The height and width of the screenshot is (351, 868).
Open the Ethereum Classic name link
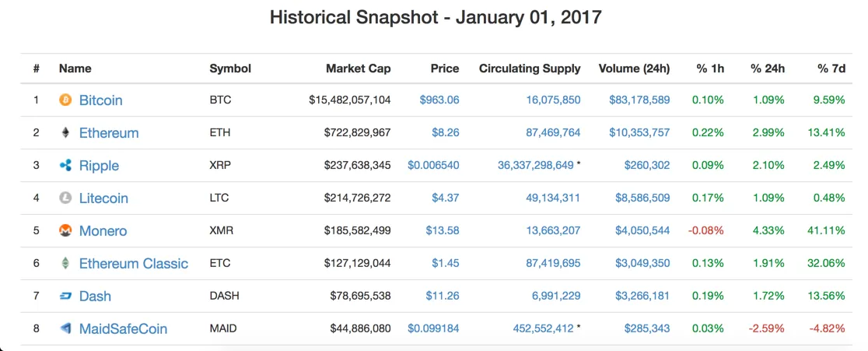(x=134, y=264)
